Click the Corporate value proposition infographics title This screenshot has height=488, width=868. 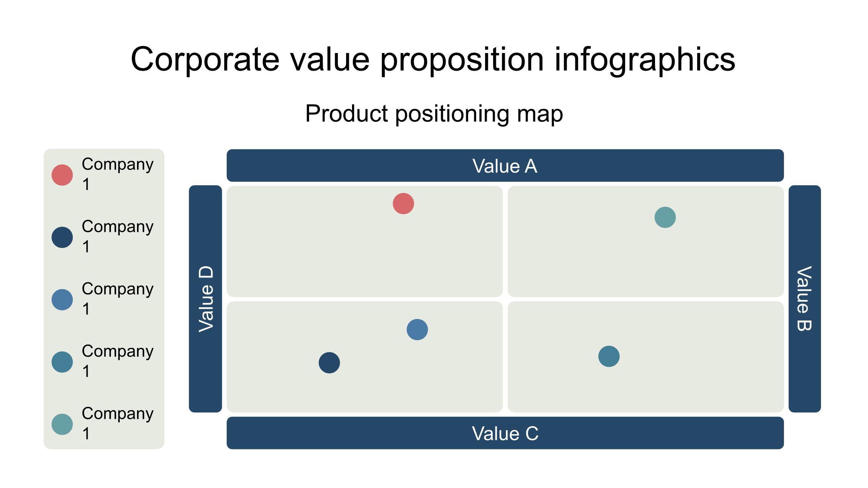coord(433,59)
